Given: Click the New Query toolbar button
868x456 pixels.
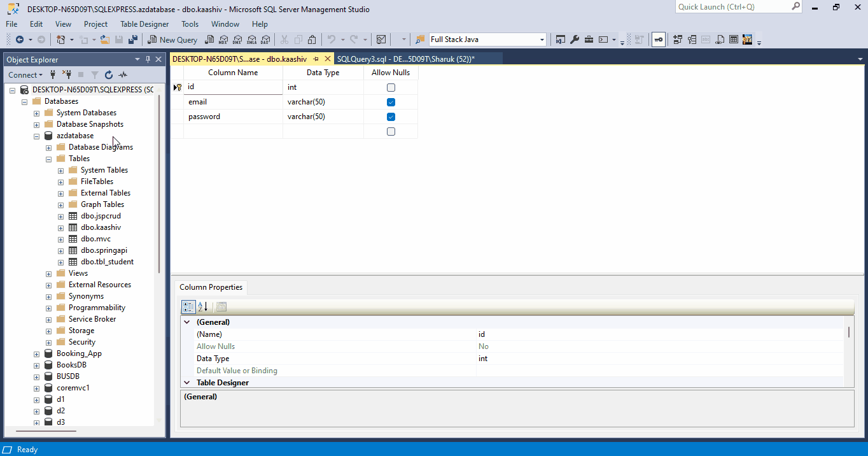Looking at the screenshot, I should click(x=172, y=39).
